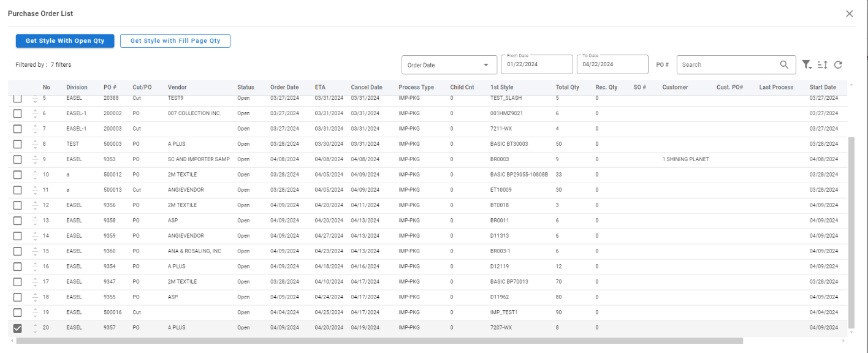Click style cell BASIC BP29055-10808B
Image resolution: width=868 pixels, height=353 pixels.
coord(519,175)
